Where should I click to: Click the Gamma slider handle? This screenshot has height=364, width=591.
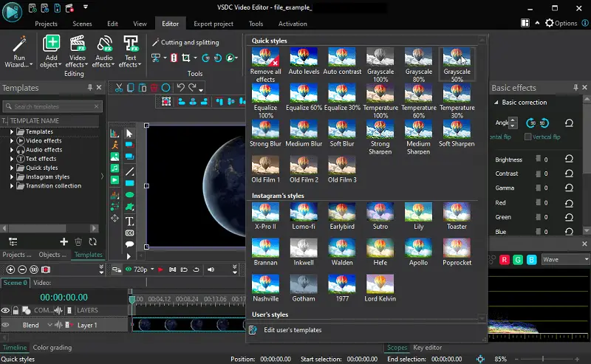[x=539, y=188]
